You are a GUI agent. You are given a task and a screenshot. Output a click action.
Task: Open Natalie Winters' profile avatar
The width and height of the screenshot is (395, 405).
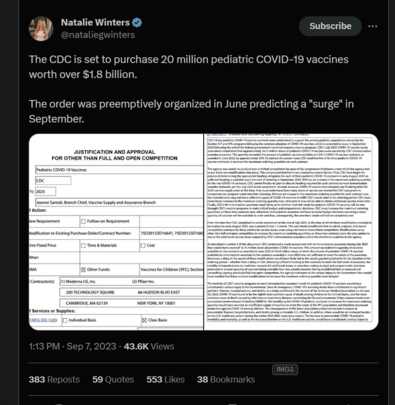click(x=41, y=29)
